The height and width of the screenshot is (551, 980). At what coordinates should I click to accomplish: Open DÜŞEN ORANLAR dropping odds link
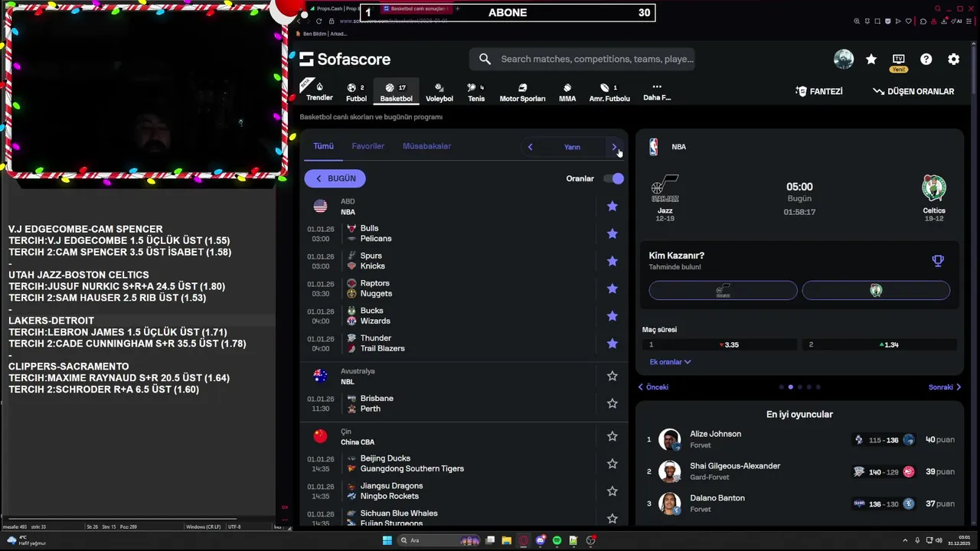click(x=913, y=91)
